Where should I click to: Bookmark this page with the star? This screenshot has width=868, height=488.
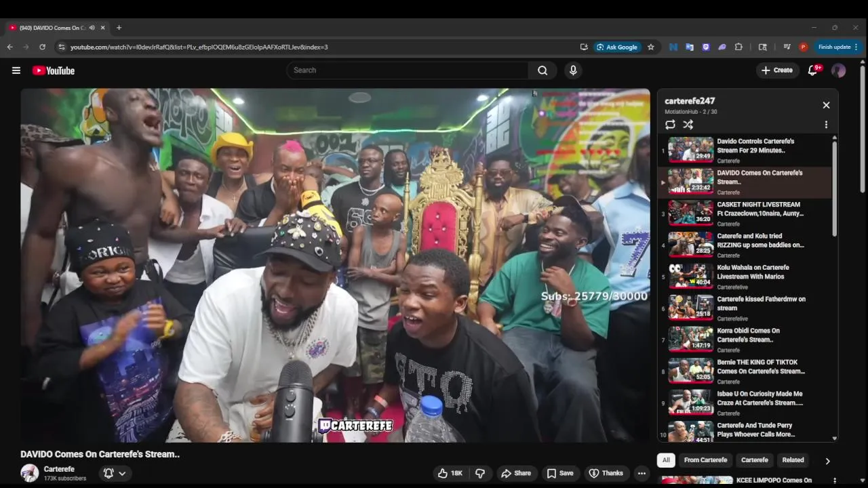pyautogui.click(x=651, y=47)
